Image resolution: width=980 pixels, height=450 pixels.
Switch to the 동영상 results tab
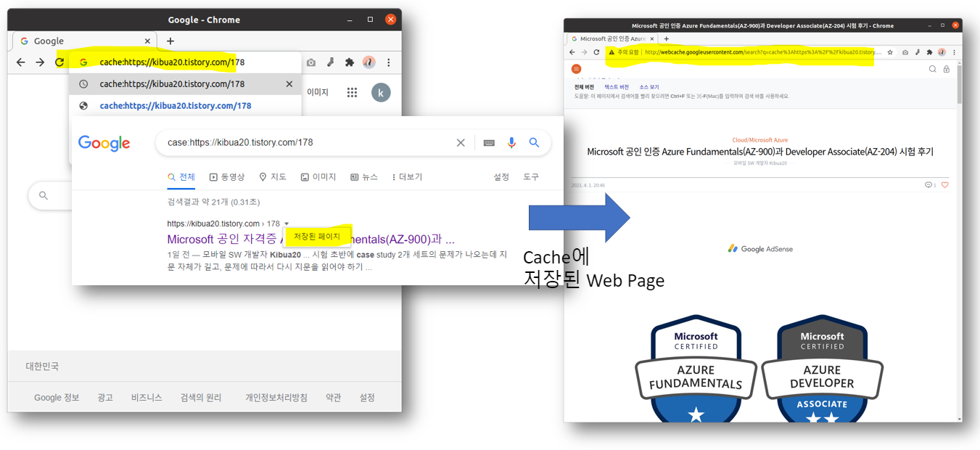pyautogui.click(x=227, y=177)
